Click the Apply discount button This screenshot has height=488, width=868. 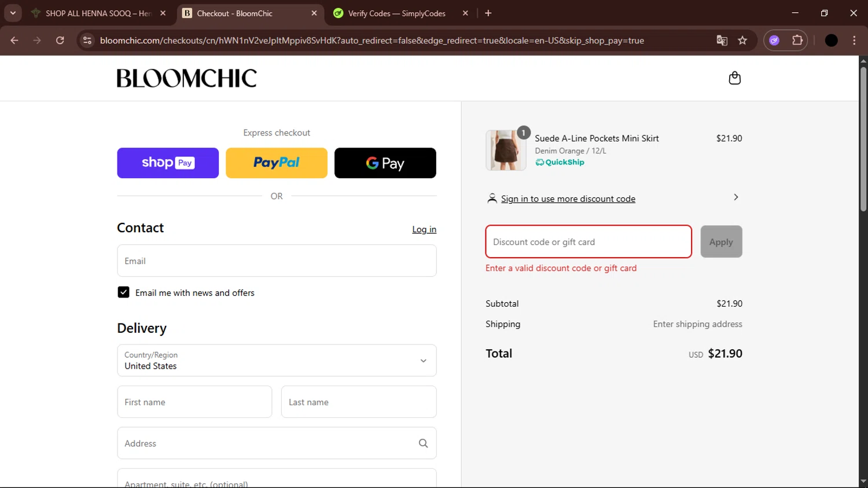click(x=721, y=241)
